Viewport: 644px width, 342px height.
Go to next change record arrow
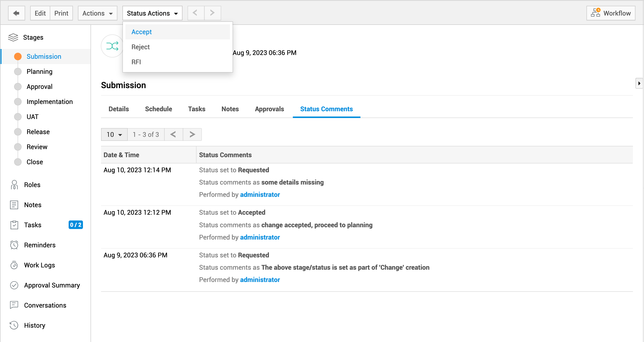click(213, 13)
